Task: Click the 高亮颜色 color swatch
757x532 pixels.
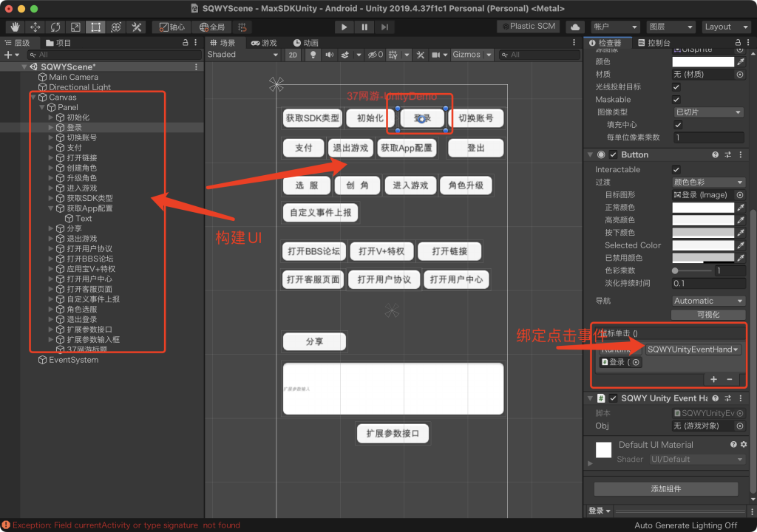Action: pyautogui.click(x=703, y=220)
